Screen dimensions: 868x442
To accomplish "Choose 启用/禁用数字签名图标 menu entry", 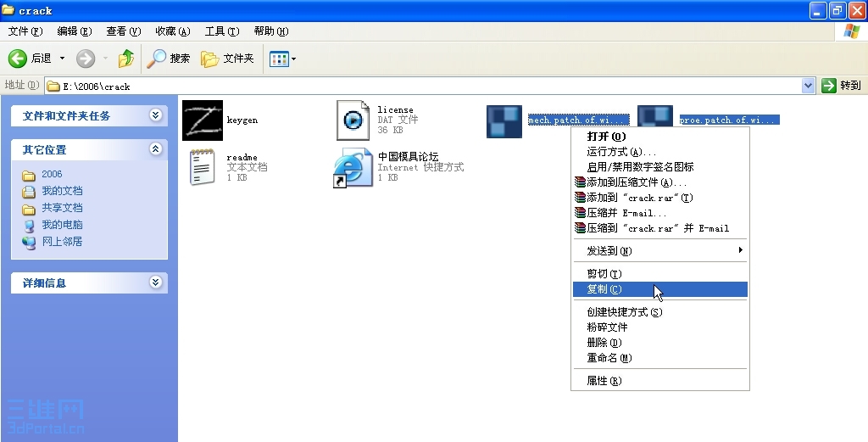I will click(x=659, y=167).
